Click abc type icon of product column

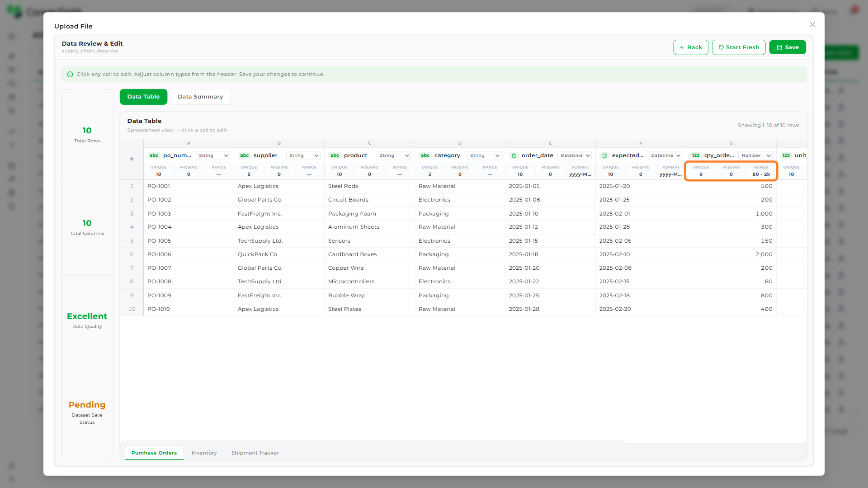point(335,155)
